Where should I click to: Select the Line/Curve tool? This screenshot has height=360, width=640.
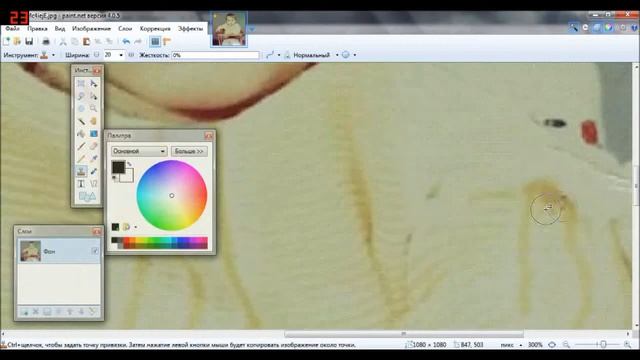93,184
